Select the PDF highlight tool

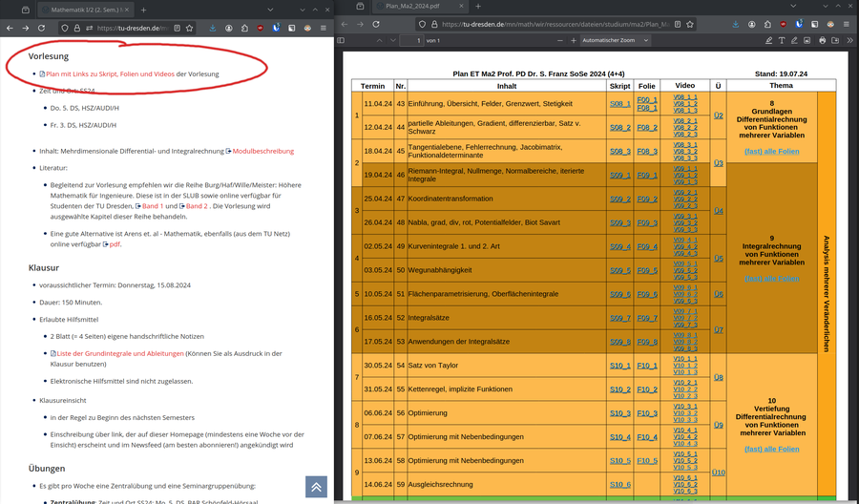769,40
